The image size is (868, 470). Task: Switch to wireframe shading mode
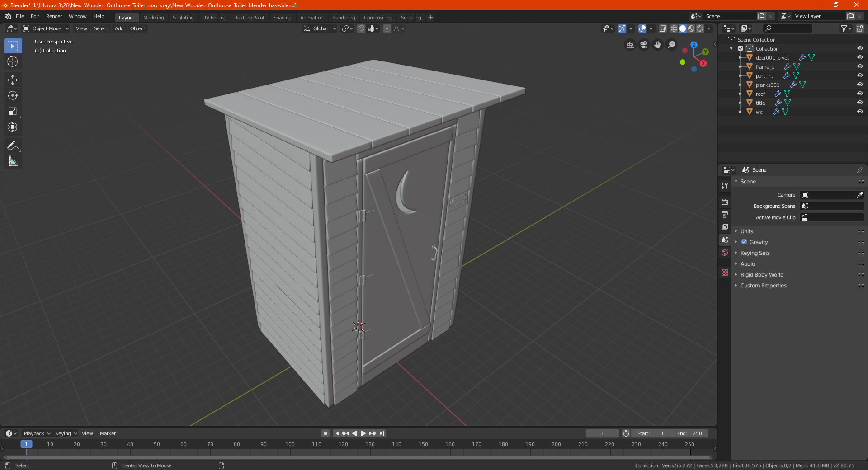674,28
